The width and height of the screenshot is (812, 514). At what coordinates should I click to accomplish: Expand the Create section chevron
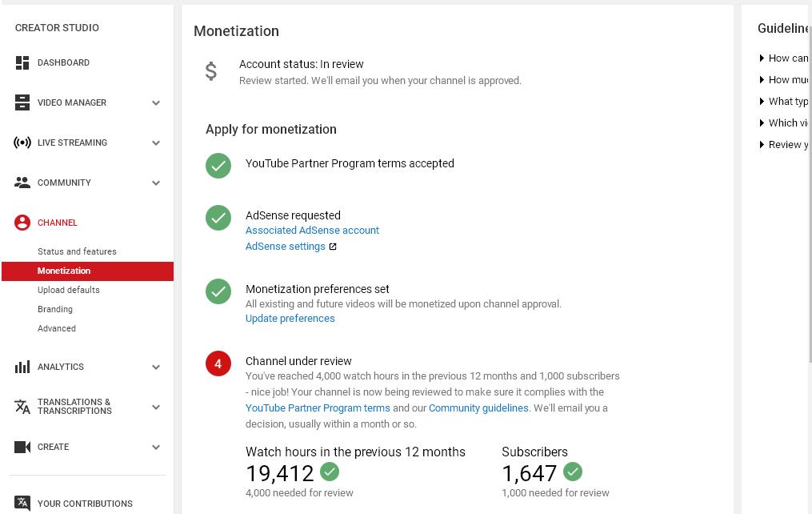tap(156, 447)
